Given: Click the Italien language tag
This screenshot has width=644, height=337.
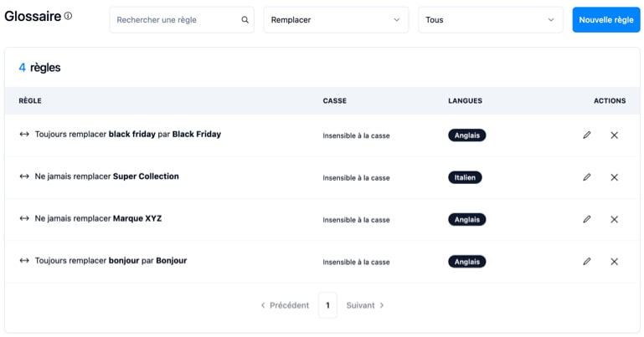Looking at the screenshot, I should click(465, 177).
